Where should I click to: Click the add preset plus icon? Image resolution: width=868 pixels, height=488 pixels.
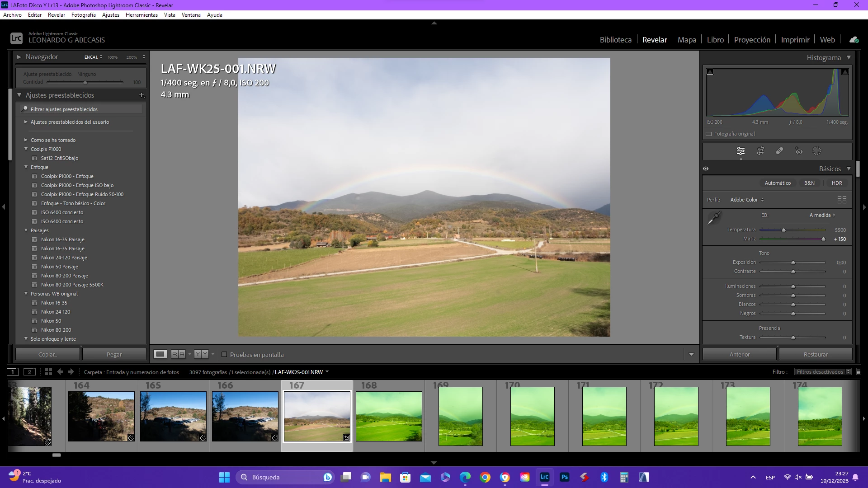pos(142,95)
